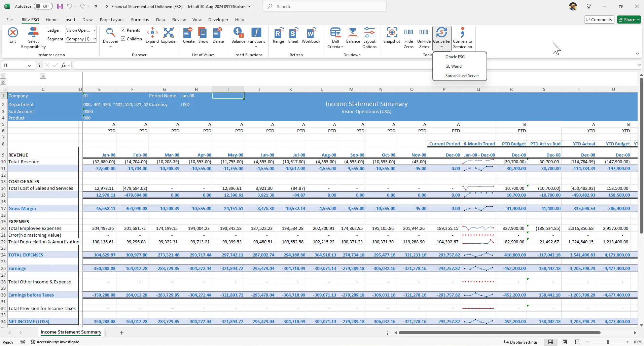This screenshot has width=644, height=346.
Task: Toggle the Children checkbox
Action: [123, 39]
